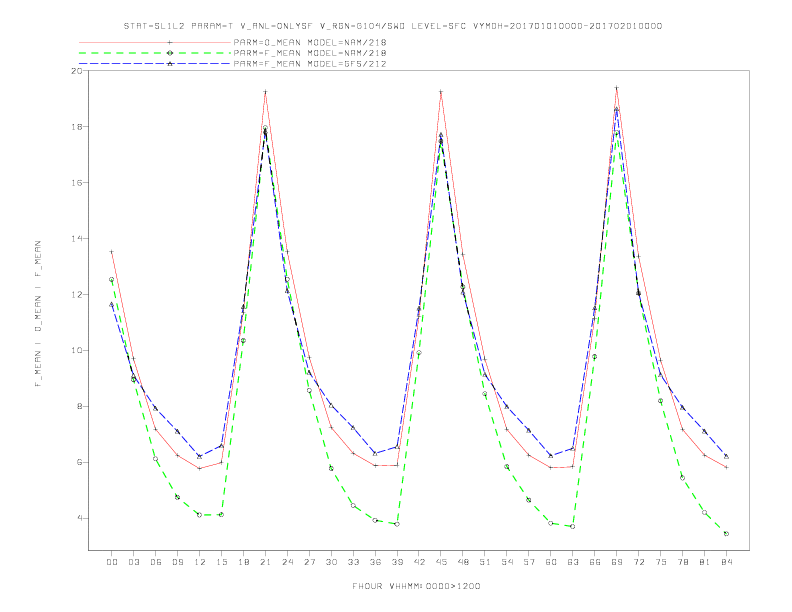
Task: Click x-axis tick label 75
Action: [661, 562]
